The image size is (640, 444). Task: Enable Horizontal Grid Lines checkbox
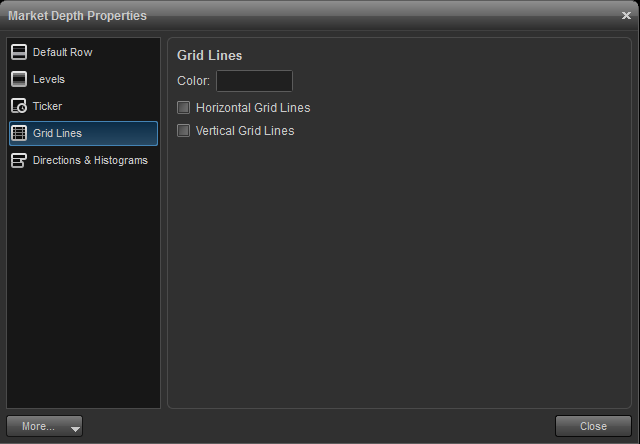(183, 108)
